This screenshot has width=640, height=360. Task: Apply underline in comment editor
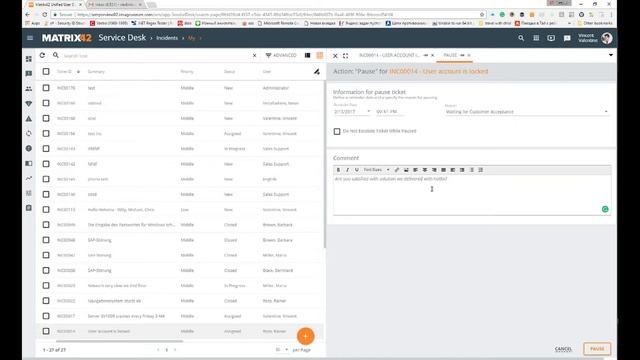[356, 170]
